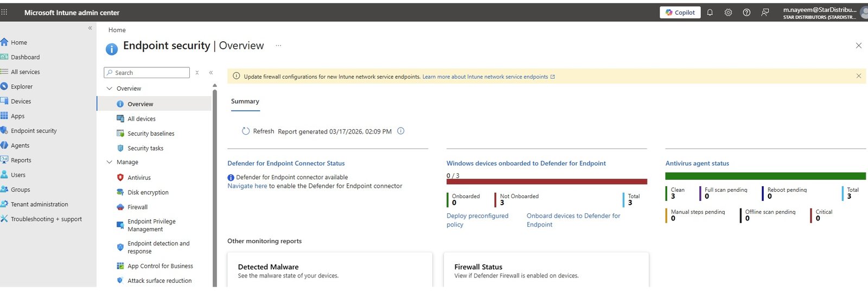Open the notifications bell icon
The image size is (868, 291).
[x=710, y=12]
